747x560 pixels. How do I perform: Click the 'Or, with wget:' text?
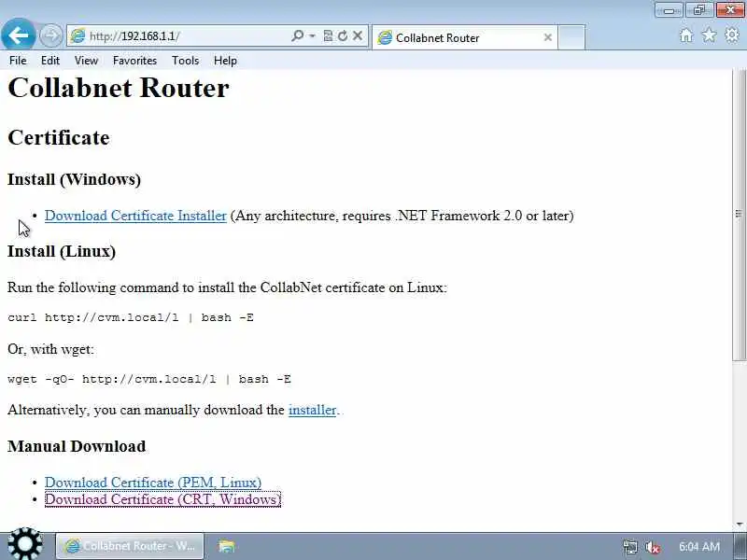(x=51, y=349)
